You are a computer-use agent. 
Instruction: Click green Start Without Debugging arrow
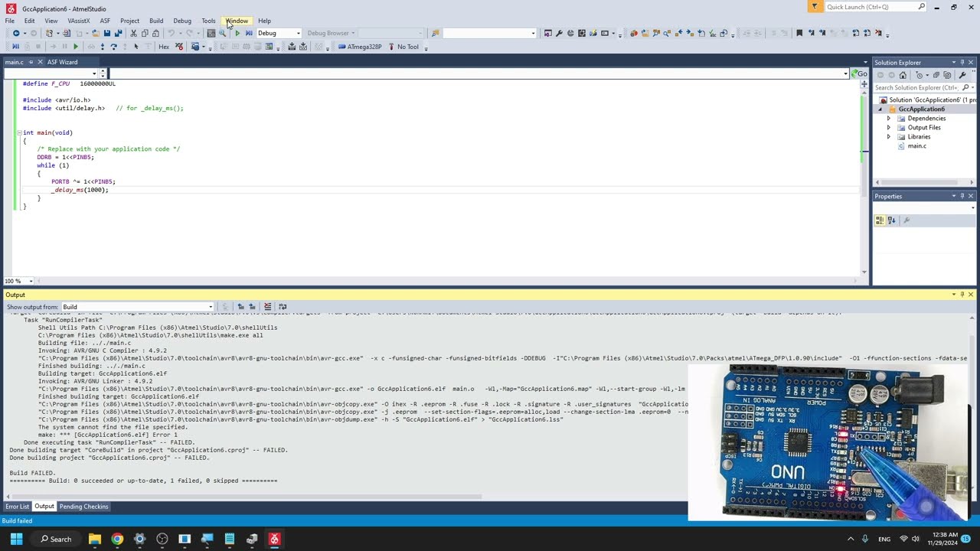pos(237,33)
